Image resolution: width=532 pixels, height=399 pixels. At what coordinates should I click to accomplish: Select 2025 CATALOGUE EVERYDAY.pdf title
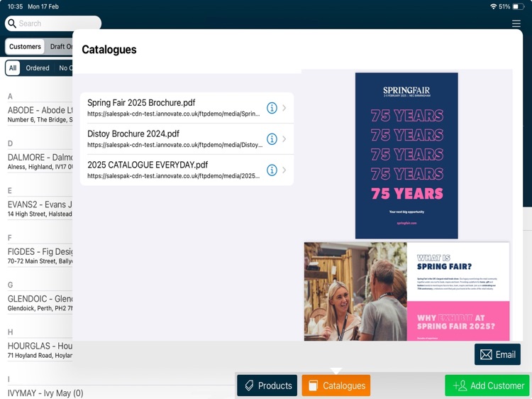click(148, 165)
